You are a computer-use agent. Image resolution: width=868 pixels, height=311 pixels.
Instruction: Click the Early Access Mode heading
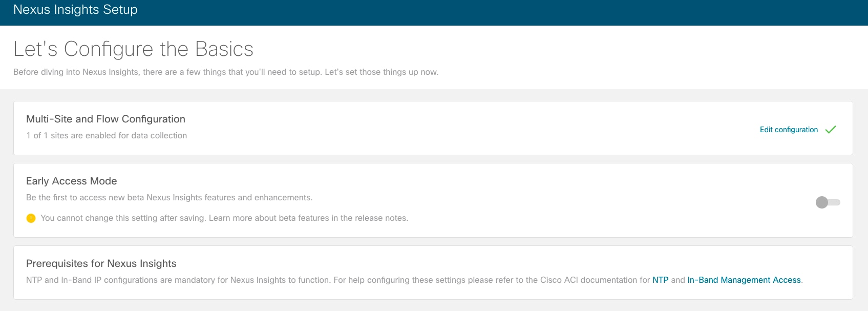71,181
